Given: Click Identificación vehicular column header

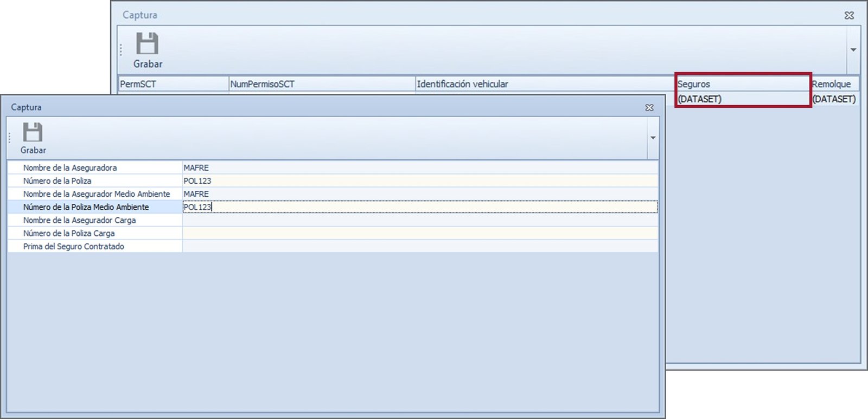Looking at the screenshot, I should [x=545, y=84].
